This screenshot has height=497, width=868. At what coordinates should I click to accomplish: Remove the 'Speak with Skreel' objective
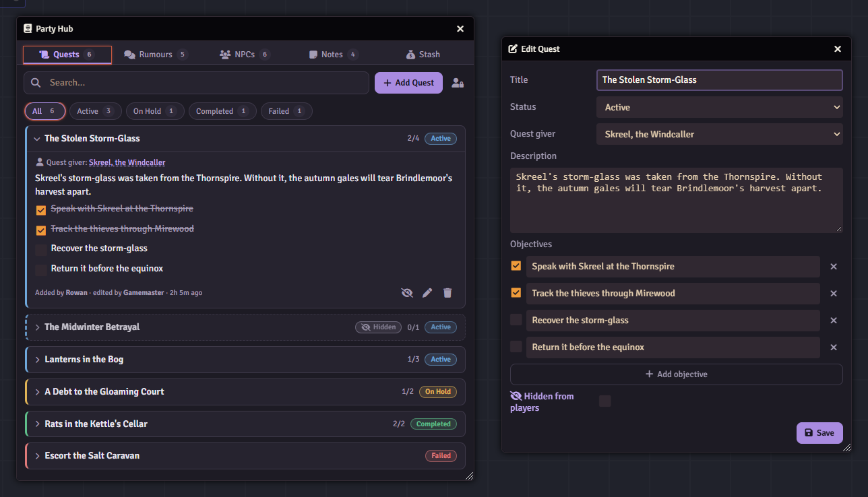coord(834,267)
